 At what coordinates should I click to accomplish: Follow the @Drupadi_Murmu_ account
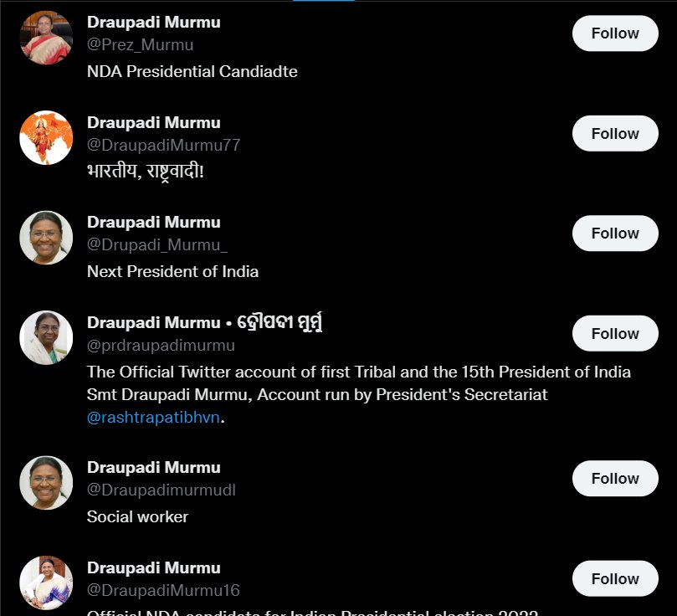tap(615, 234)
